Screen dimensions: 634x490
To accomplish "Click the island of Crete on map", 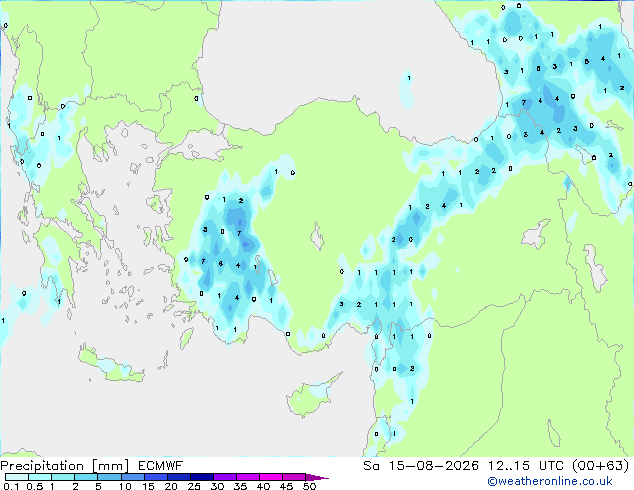I will point(111,366).
